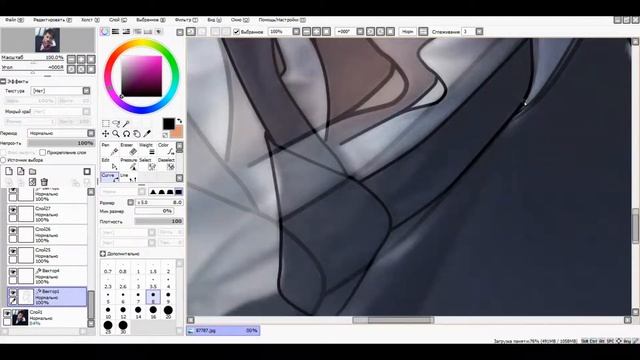Swap foreground and background colors
This screenshot has height=360, width=640.
tap(179, 121)
